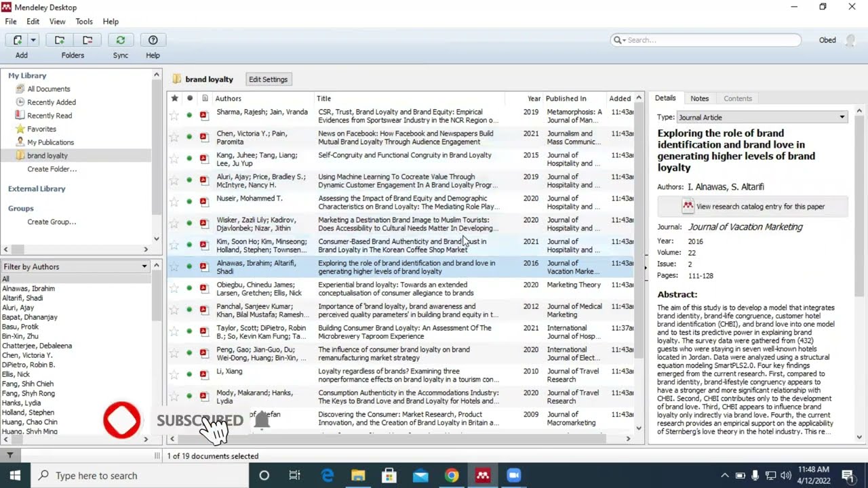Click the Mendeley icon in the taskbar
Viewport: 868px width, 488px height.
tap(482, 476)
